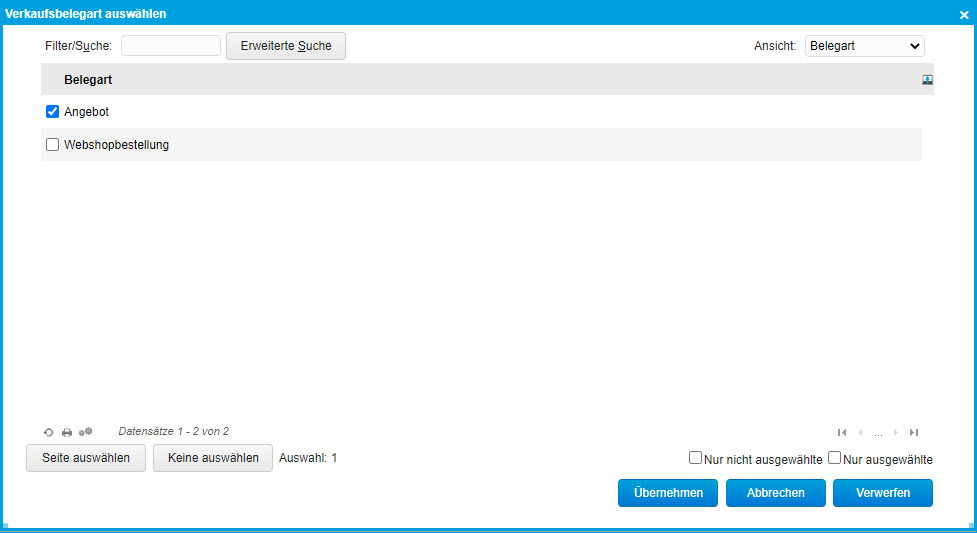Click the refresh icon below the list
Viewport: 977px width, 533px height.
coord(49,432)
